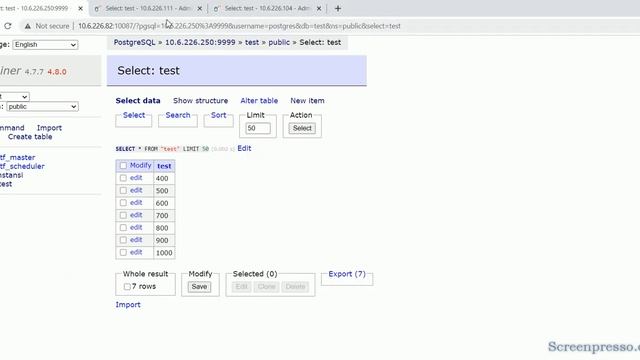Open the Select data view
This screenshot has width=640, height=360.
[x=138, y=100]
